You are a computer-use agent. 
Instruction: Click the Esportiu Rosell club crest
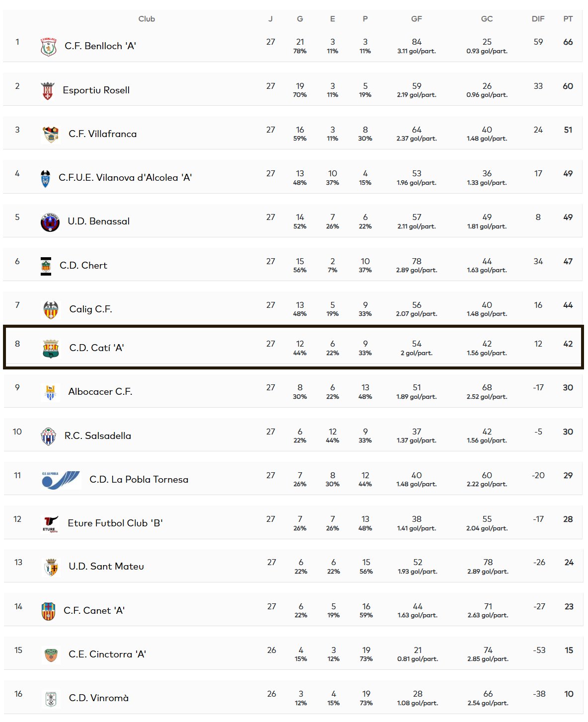click(47, 90)
